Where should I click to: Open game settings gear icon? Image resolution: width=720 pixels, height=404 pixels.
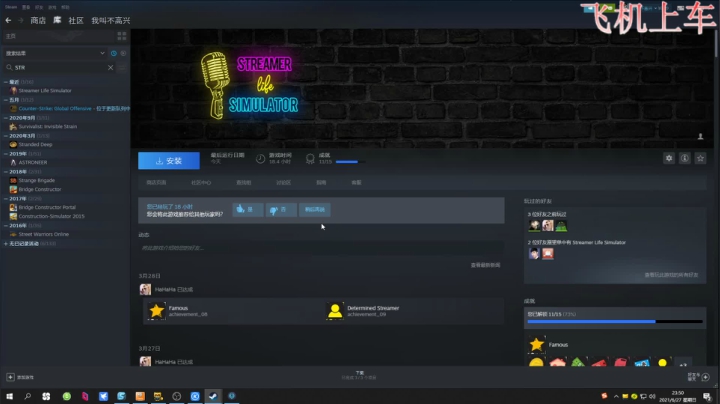[x=669, y=158]
